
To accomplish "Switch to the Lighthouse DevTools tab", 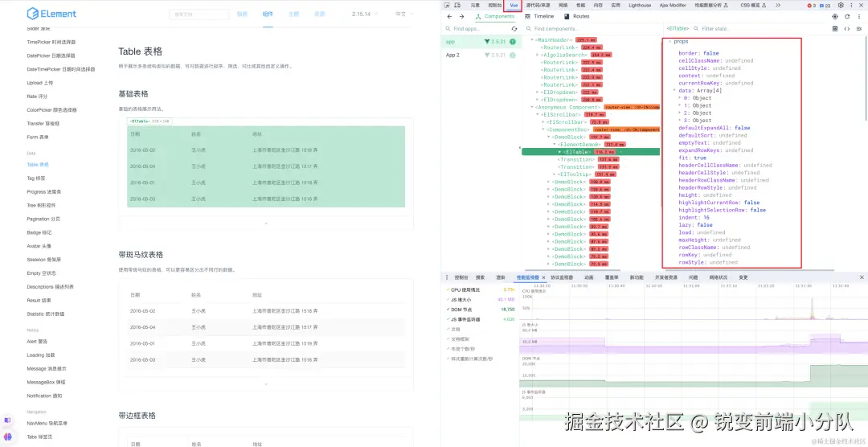I will tap(640, 5).
